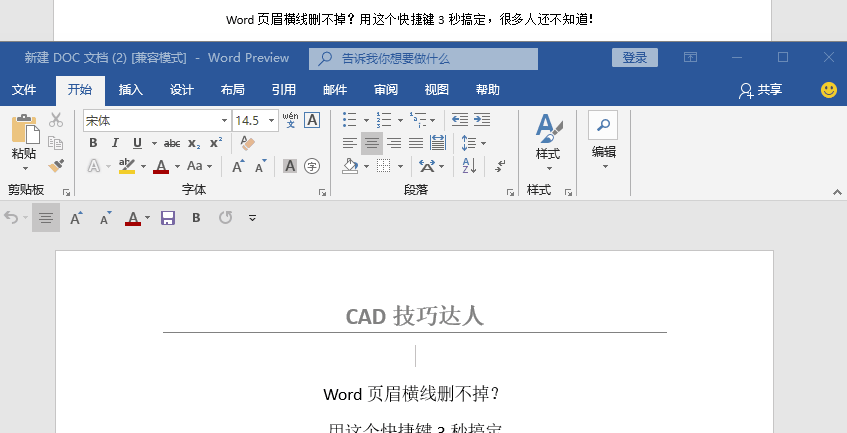This screenshot has width=847, height=433.
Task: Click the 共享 share button
Action: pyautogui.click(x=761, y=90)
